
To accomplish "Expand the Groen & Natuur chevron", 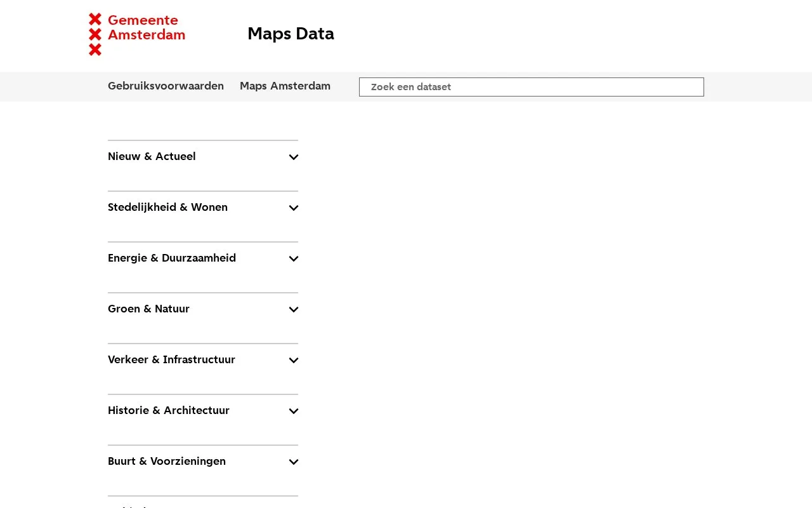I will (x=294, y=309).
